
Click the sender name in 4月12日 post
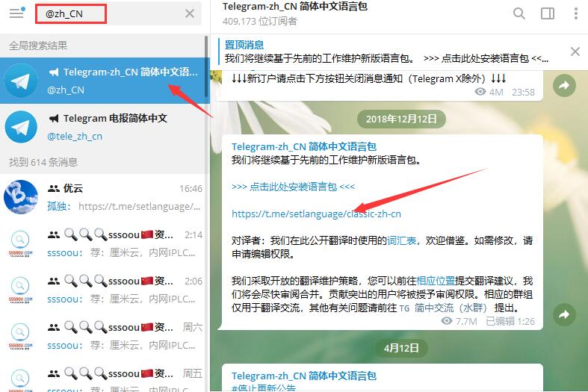point(304,376)
